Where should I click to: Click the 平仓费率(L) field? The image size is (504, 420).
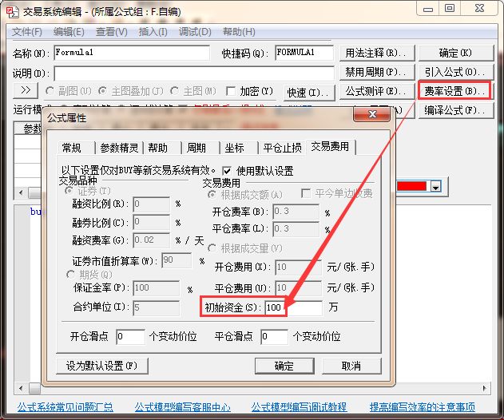coord(296,229)
